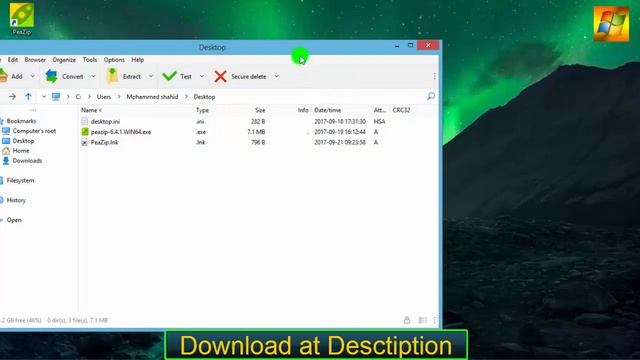Screen dimensions: 640x360
Task: Sort by the Date/time column header
Action: [327, 110]
